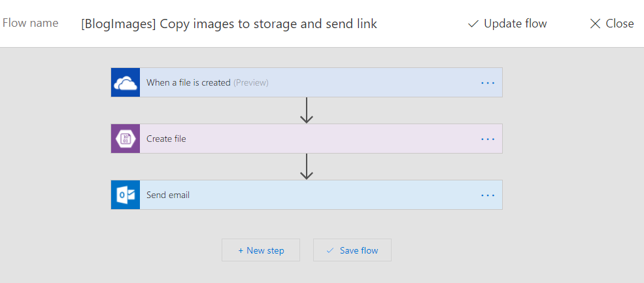Click the arrow between Create file and Send email
644x283 pixels.
(x=307, y=167)
